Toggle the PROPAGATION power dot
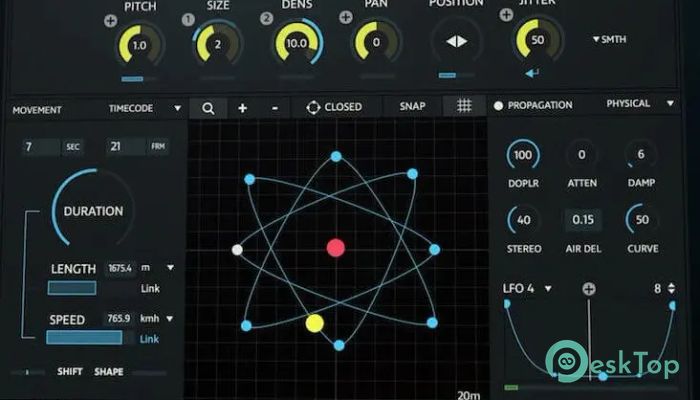 [498, 106]
